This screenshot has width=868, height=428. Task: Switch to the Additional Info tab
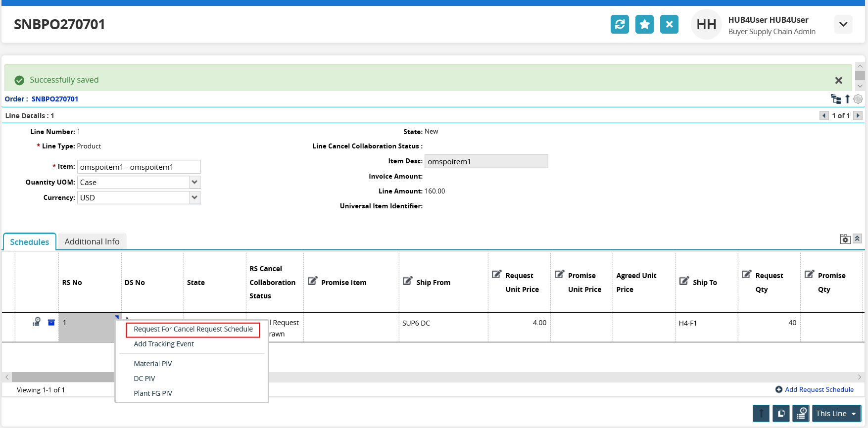coord(92,241)
